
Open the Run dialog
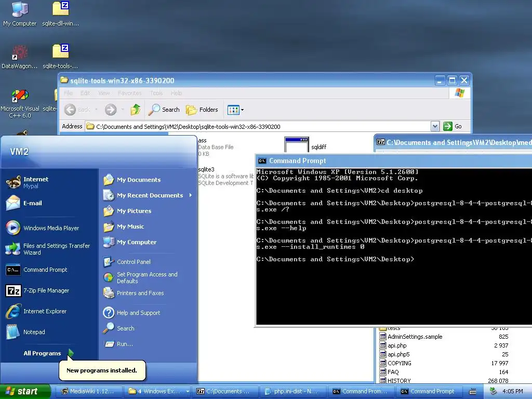point(118,344)
